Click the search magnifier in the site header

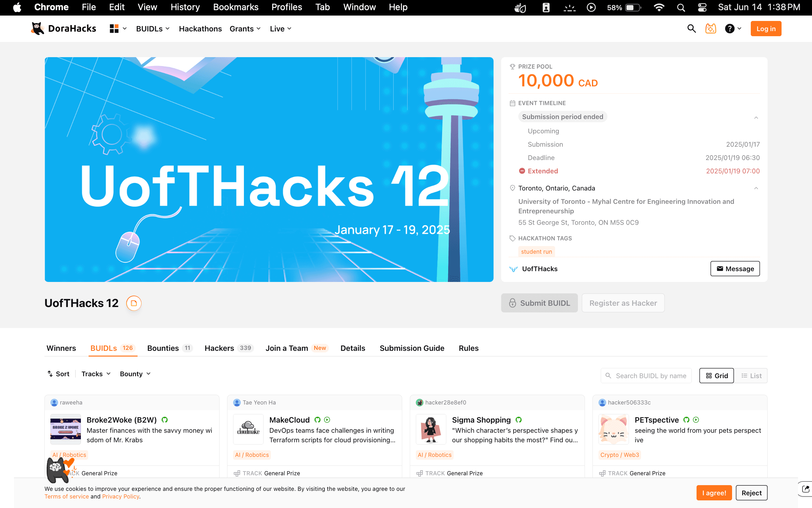(691, 29)
